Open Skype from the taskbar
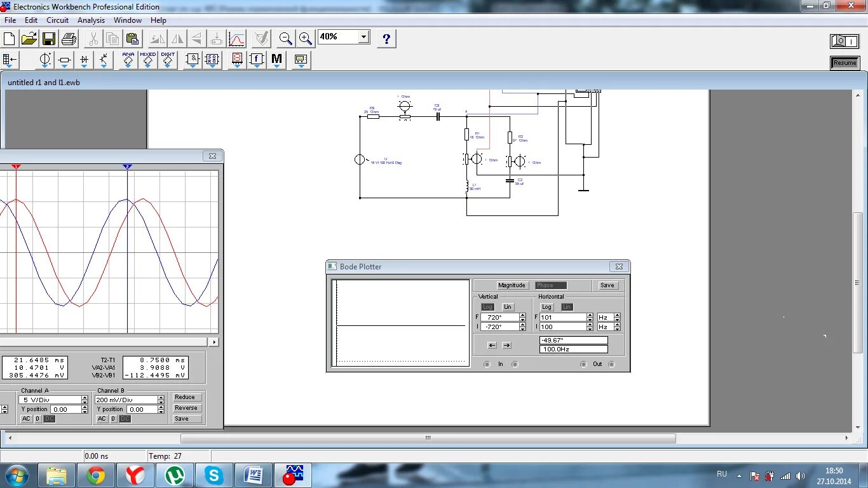The height and width of the screenshot is (488, 868). click(x=214, y=475)
